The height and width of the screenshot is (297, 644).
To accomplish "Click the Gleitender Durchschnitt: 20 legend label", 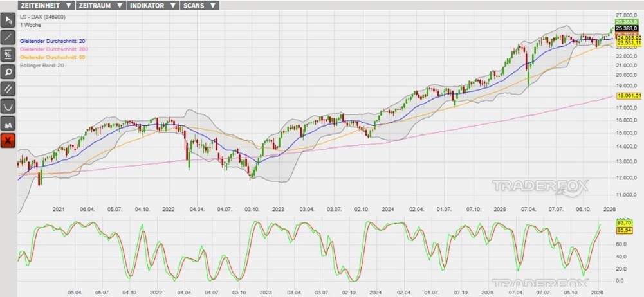I will [54, 41].
